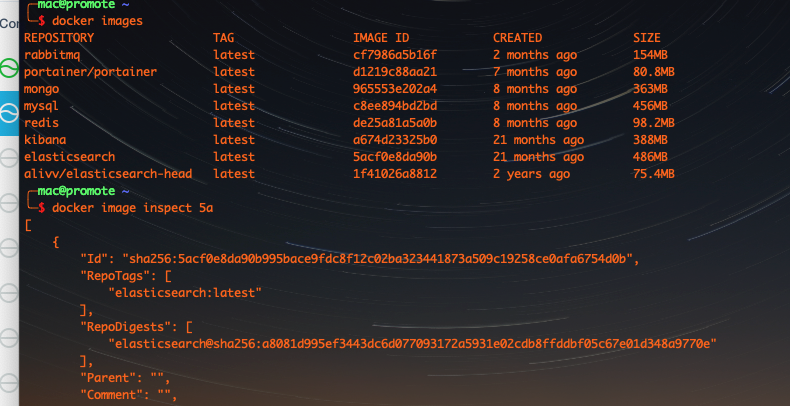Click the 154MB size value

pos(650,55)
